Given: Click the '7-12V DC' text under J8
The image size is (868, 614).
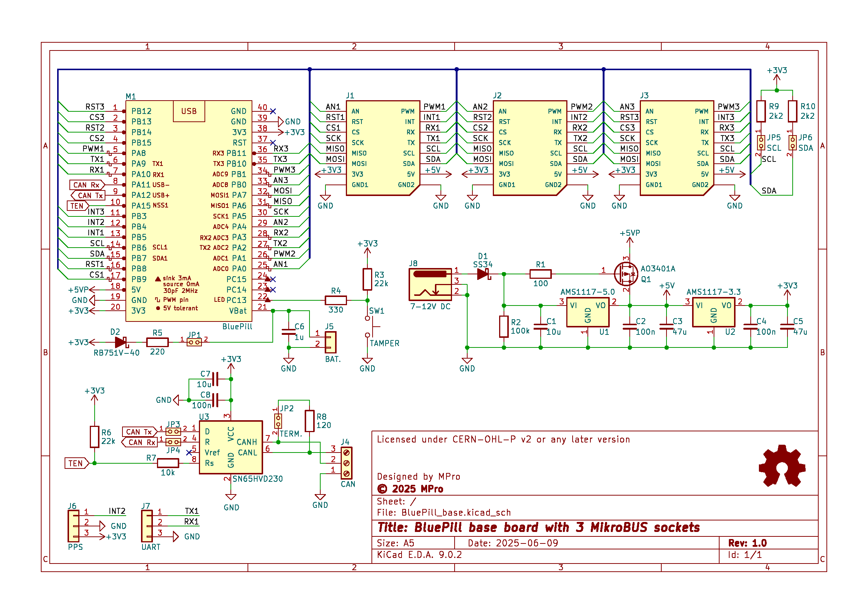Looking at the screenshot, I should coord(430,307).
